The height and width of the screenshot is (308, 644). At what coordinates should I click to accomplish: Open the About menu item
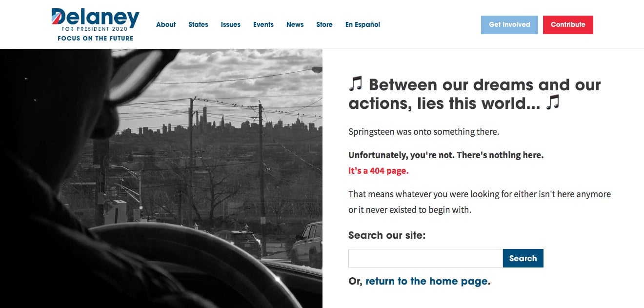pos(166,24)
